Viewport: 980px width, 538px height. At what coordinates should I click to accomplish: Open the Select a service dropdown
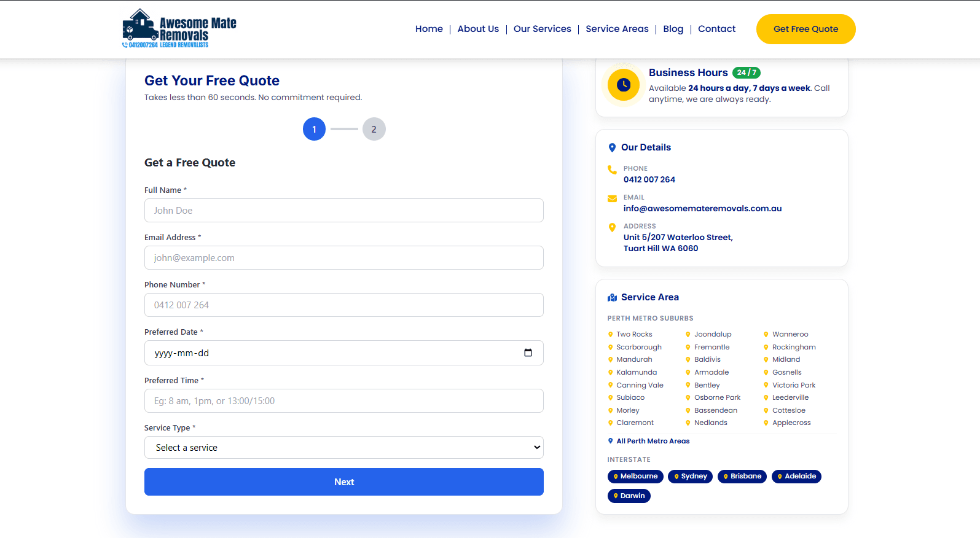pyautogui.click(x=344, y=447)
